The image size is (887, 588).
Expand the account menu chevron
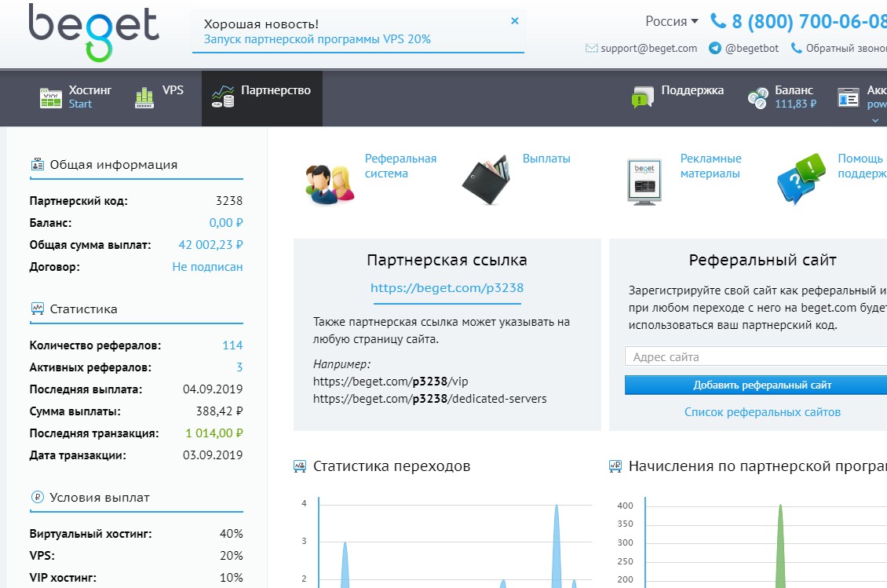click(x=875, y=120)
